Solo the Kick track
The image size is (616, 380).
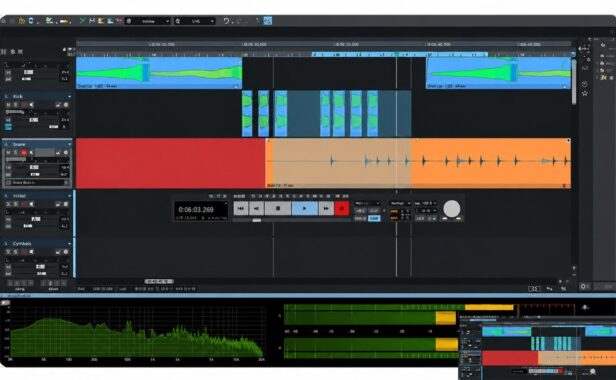(16, 105)
